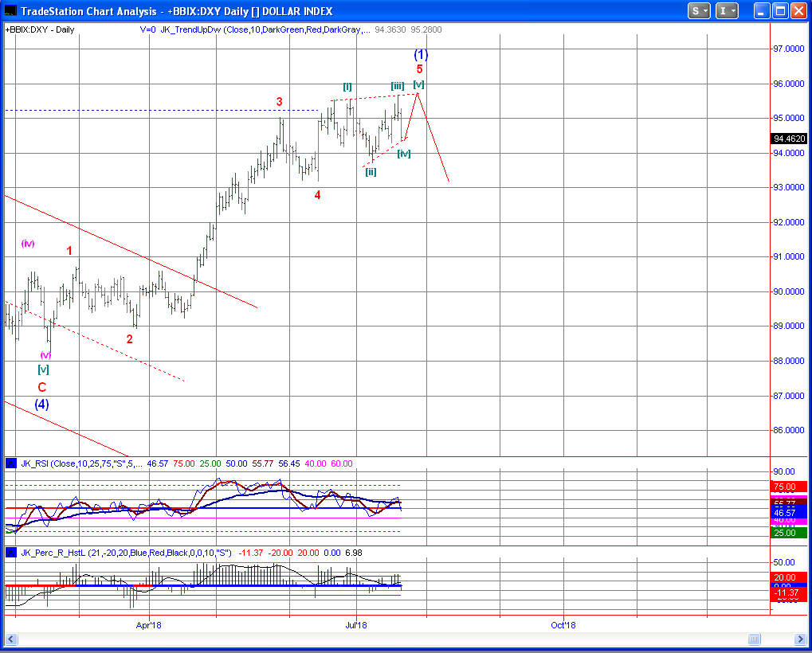
Task: Click the red -11.37 histogram axis tag
Action: point(789,593)
